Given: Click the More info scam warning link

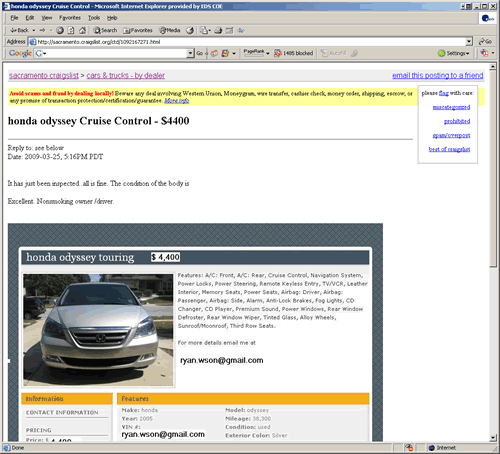Looking at the screenshot, I should click(x=177, y=101).
